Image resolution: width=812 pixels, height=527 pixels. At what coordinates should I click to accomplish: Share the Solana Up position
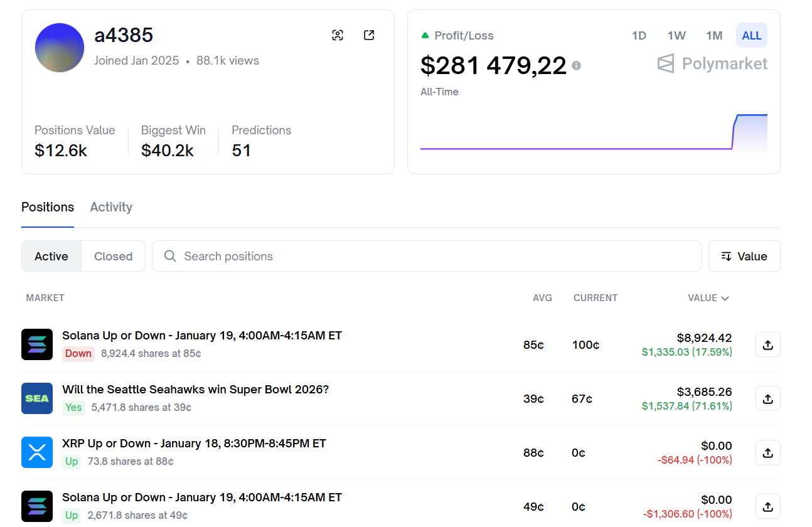(767, 506)
